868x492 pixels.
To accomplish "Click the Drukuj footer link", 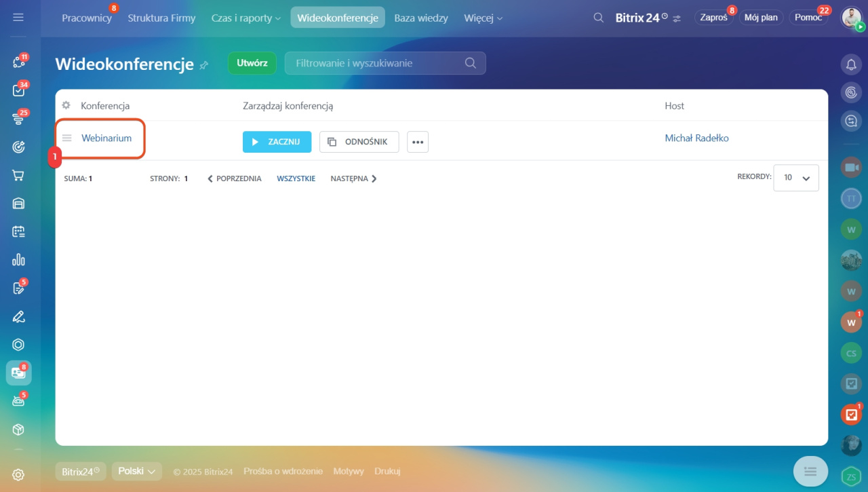I will click(x=387, y=471).
